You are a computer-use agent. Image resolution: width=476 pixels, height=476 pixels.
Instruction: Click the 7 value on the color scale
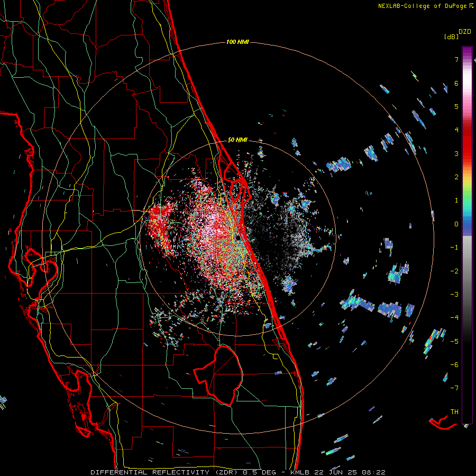pos(456,59)
